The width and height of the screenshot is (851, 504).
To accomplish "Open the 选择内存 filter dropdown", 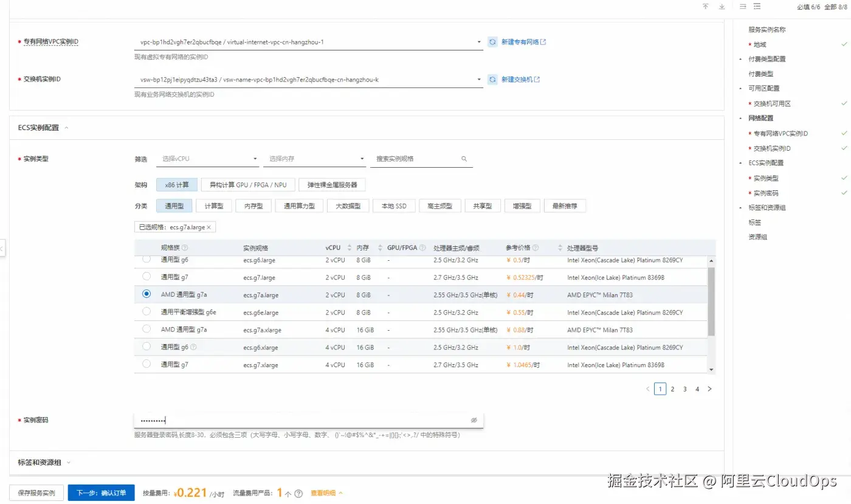I will 314,159.
